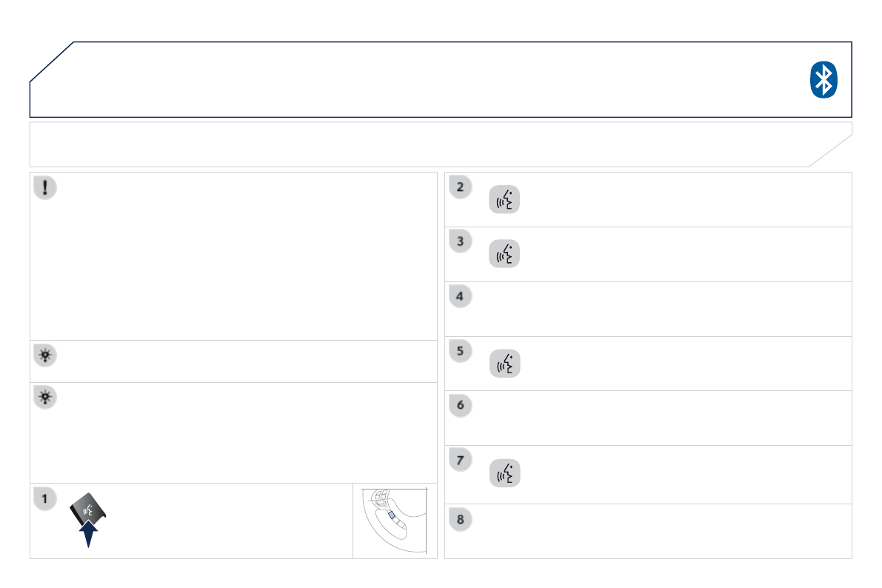Click the second lightbulb tip icon

point(46,398)
